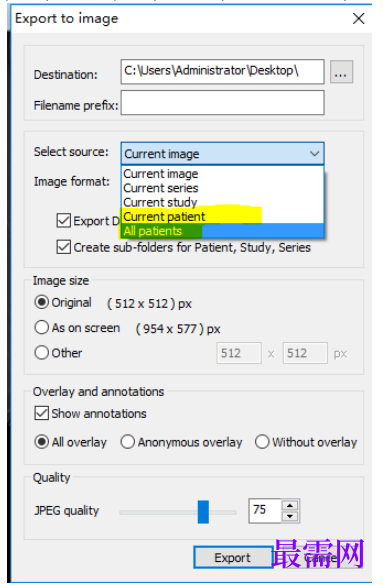Select Original image size radio button
Image resolution: width=383 pixels, height=585 pixels.
tap(41, 302)
